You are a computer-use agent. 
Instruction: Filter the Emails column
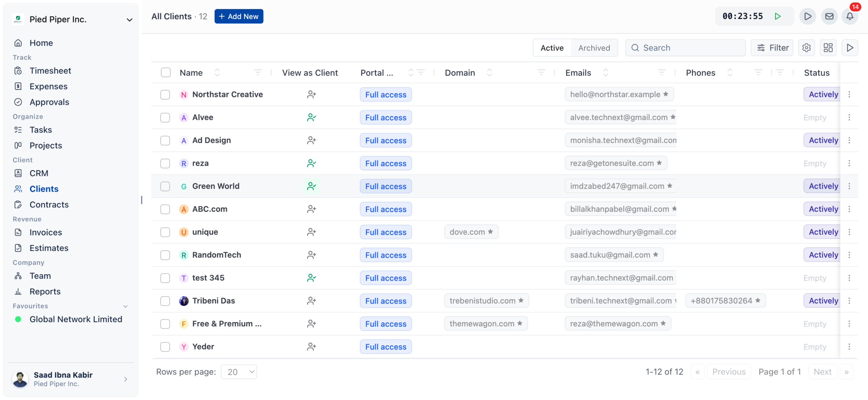(662, 73)
